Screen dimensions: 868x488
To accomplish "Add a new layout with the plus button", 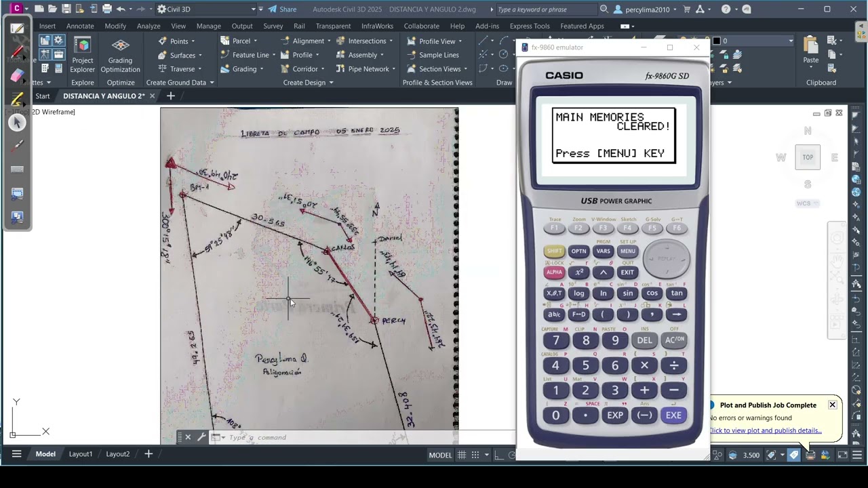I will click(x=149, y=454).
